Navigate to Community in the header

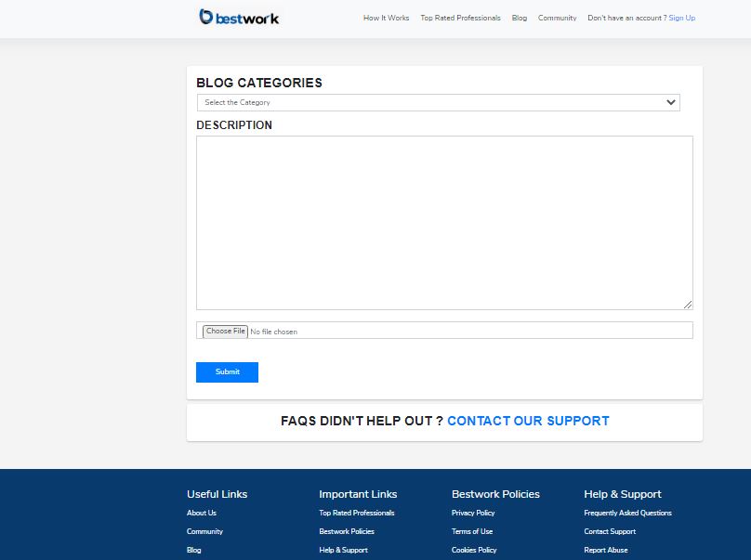[x=557, y=18]
